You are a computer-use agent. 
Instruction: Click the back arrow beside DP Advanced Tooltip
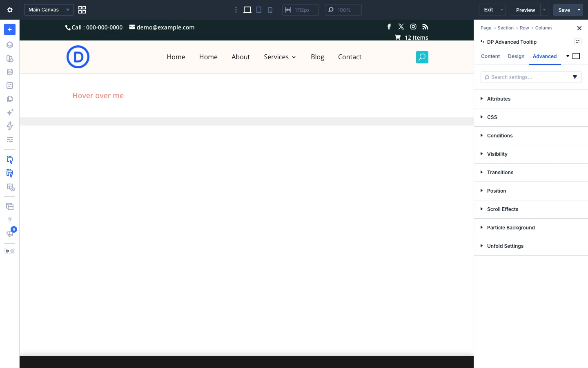[482, 42]
